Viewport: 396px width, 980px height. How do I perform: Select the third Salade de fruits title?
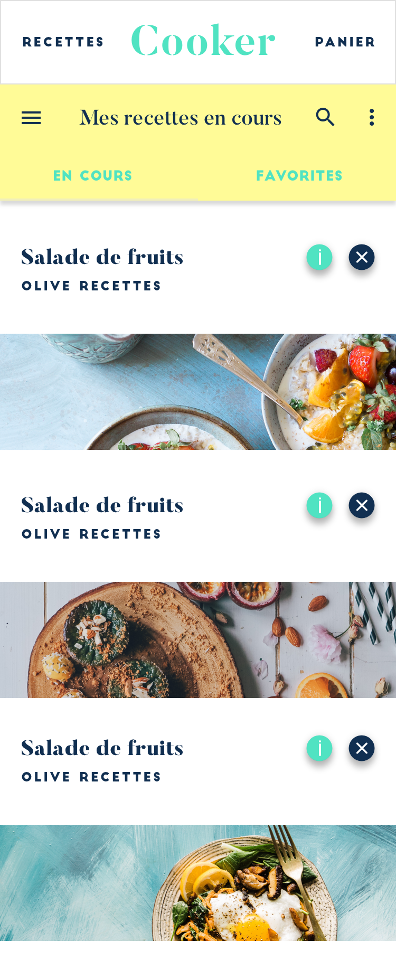tap(102, 748)
